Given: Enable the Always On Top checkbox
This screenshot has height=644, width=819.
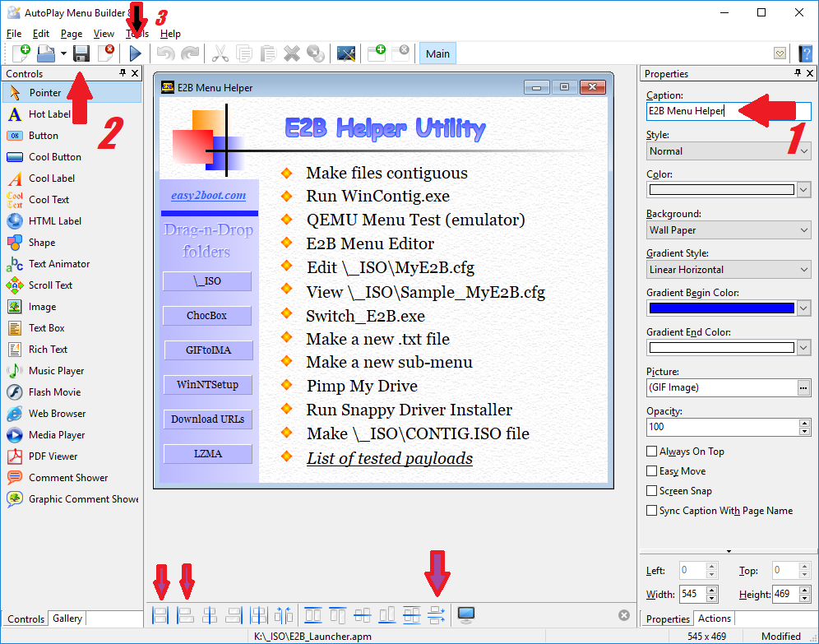Looking at the screenshot, I should point(651,452).
